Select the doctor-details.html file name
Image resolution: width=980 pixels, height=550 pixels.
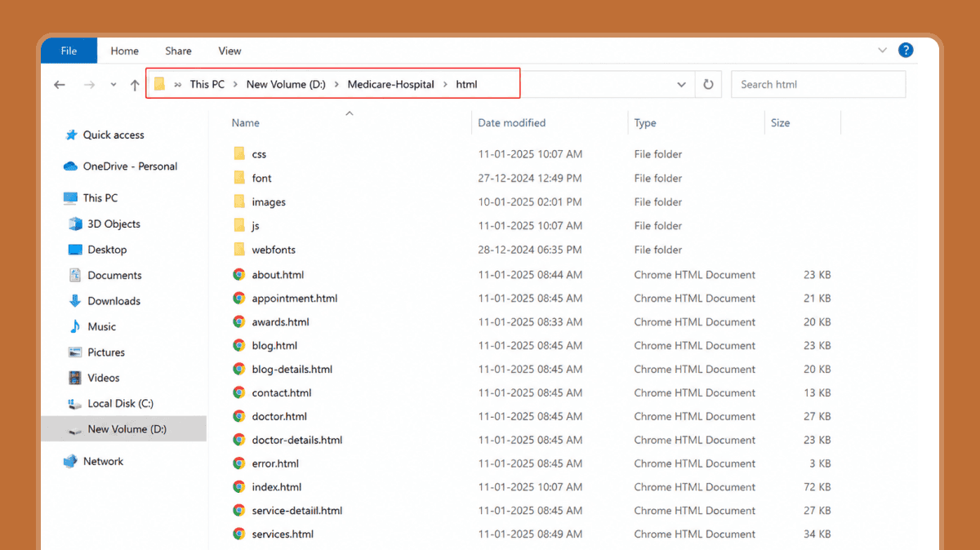tap(297, 441)
